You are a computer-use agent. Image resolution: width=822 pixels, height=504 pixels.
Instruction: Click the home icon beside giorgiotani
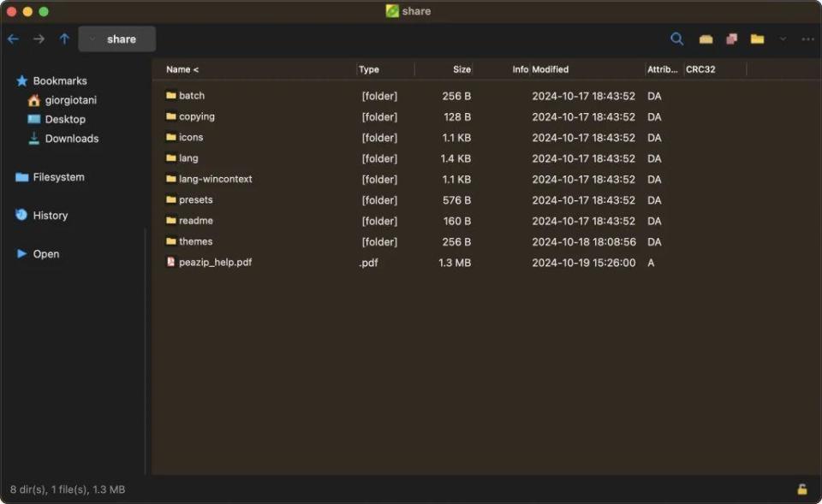tap(34, 100)
